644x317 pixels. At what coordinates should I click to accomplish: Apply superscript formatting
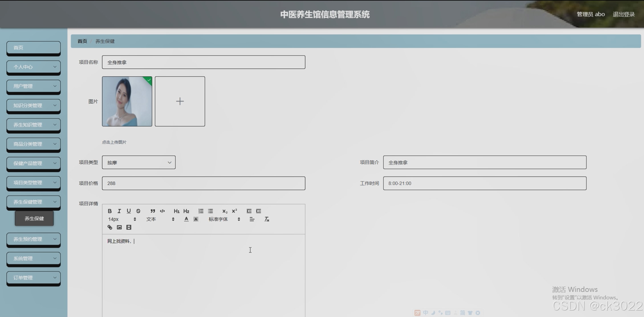click(234, 211)
